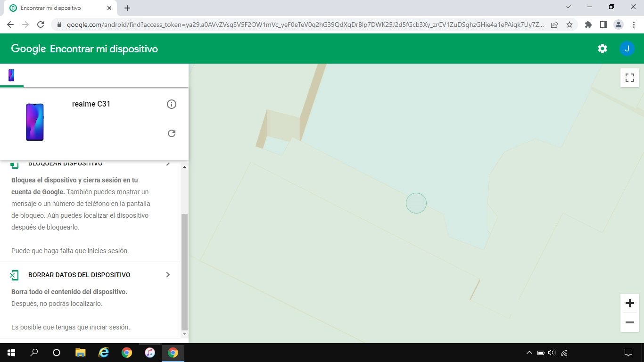Enter fullscreen map view
Image resolution: width=644 pixels, height=362 pixels.
[629, 78]
